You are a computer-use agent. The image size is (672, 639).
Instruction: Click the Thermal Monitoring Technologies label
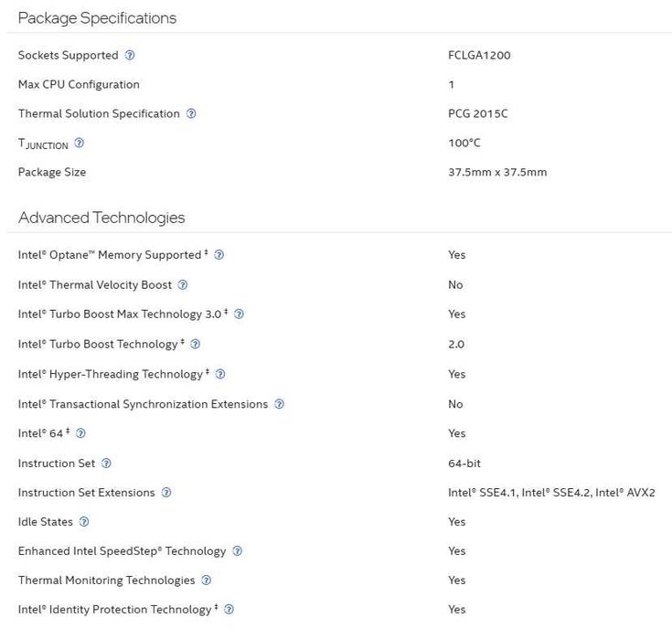point(106,580)
